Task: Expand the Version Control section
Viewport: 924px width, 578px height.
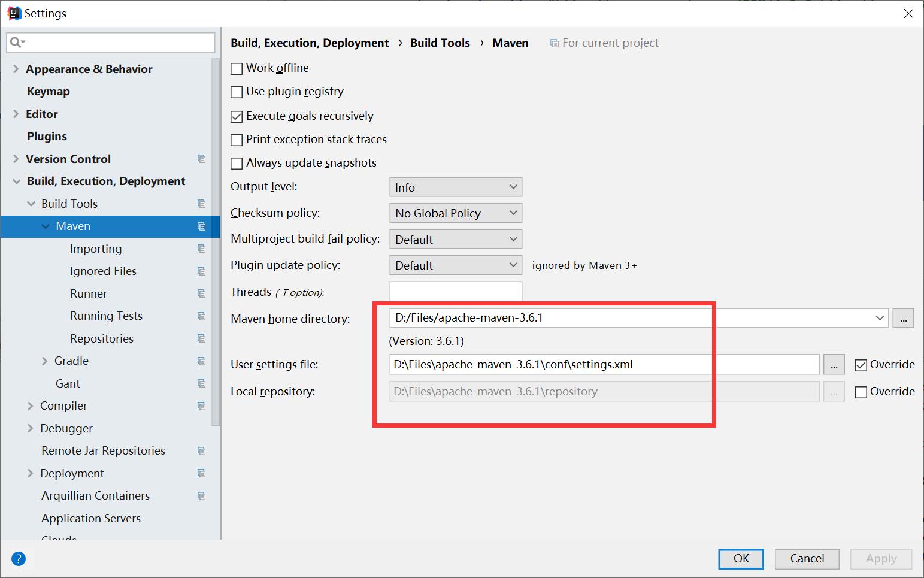Action: [x=16, y=159]
